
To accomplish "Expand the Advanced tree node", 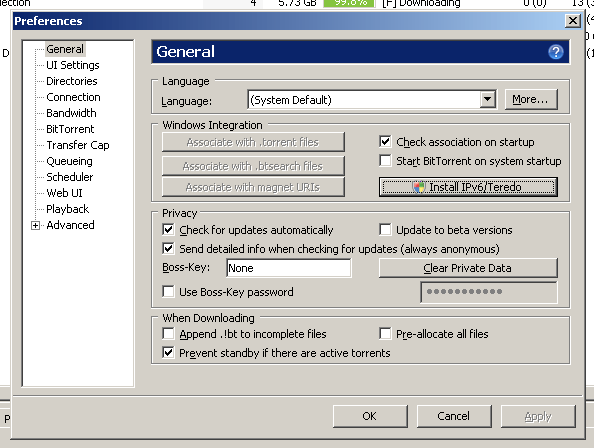I will (35, 226).
